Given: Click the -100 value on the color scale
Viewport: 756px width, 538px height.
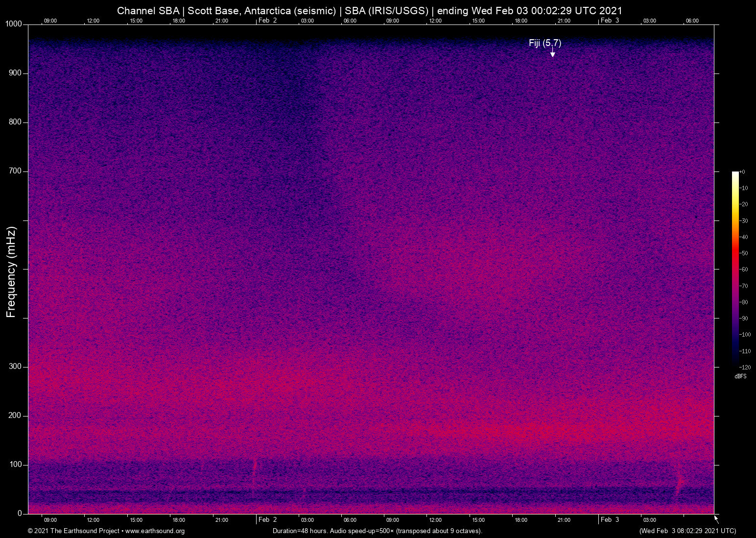Looking at the screenshot, I should click(x=745, y=335).
